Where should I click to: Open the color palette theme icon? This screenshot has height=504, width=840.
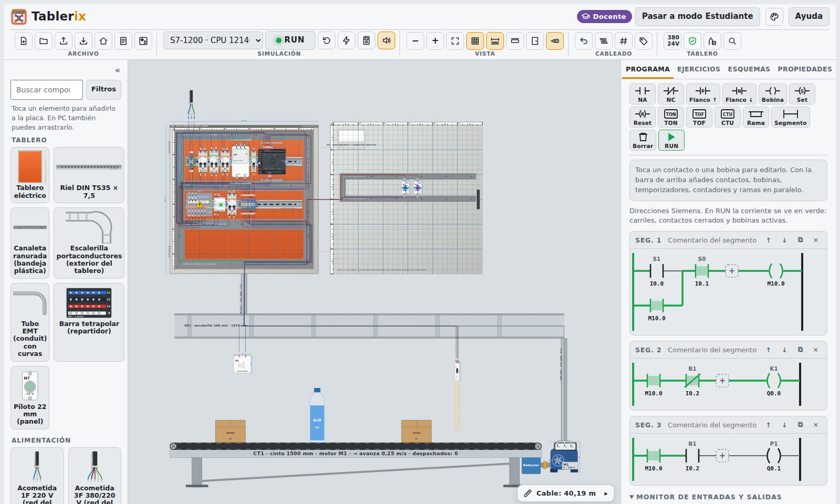[774, 16]
